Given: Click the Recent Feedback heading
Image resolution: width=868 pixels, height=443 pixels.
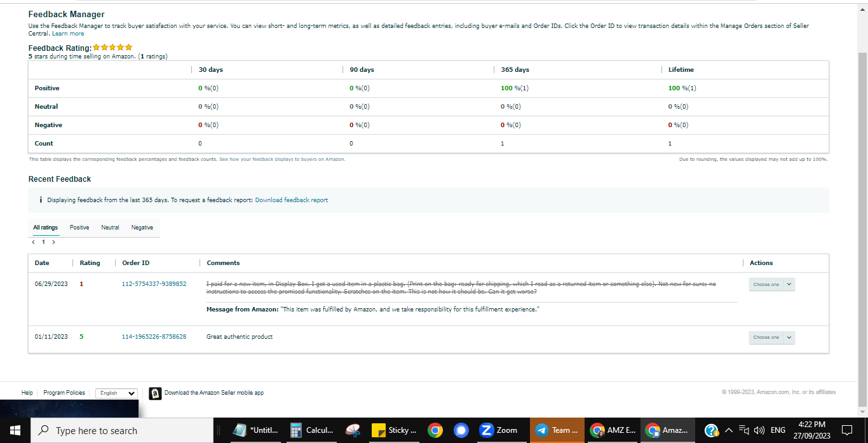Looking at the screenshot, I should tap(60, 179).
